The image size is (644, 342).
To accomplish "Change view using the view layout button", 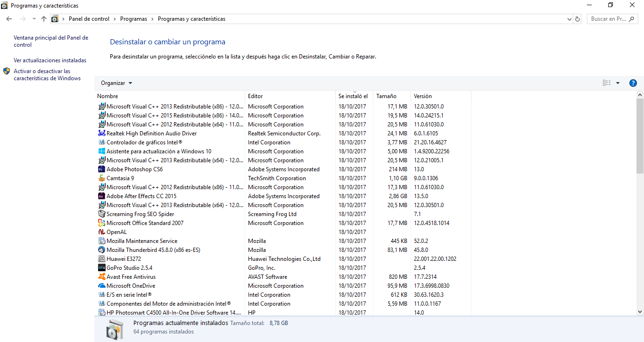I will coord(607,83).
